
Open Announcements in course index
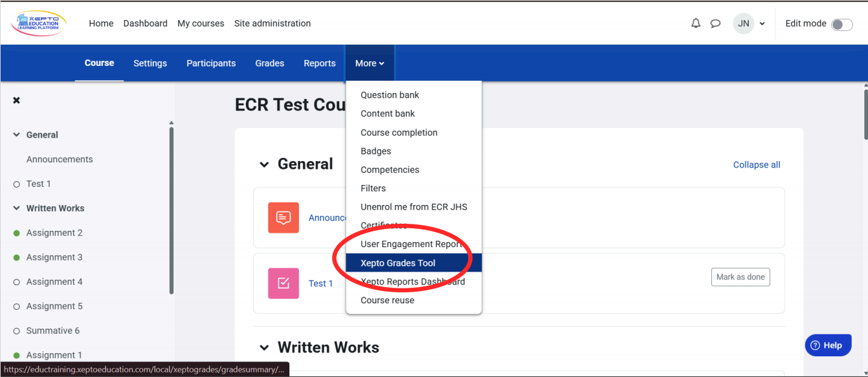point(60,160)
